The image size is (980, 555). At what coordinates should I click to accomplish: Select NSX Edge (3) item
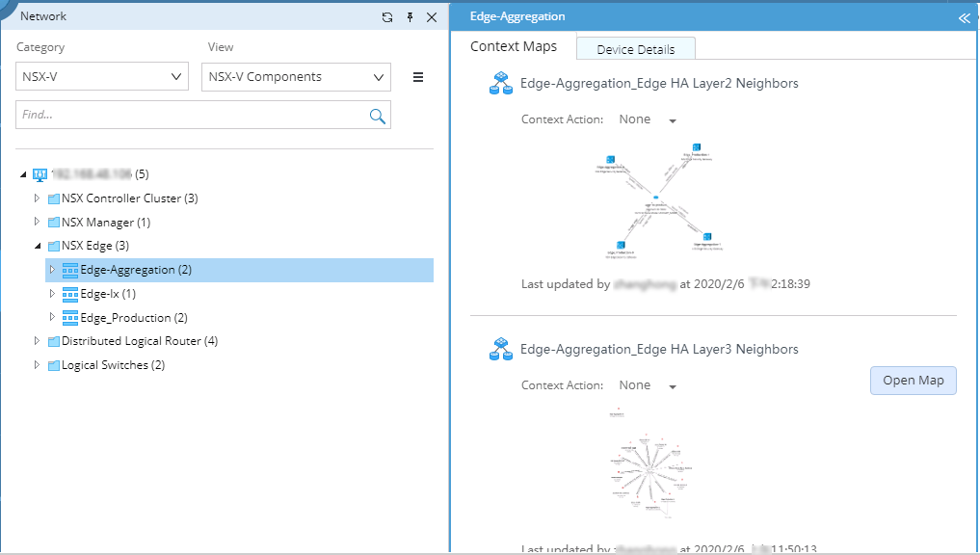tap(95, 246)
